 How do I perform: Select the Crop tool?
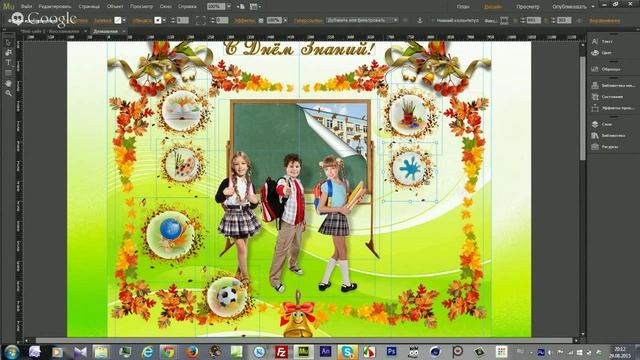(x=8, y=53)
